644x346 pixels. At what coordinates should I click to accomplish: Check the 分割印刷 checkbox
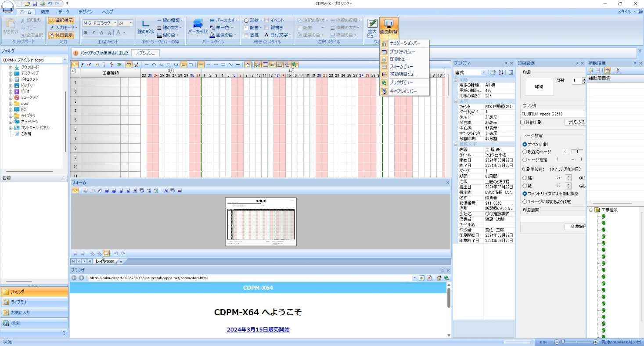pyautogui.click(x=522, y=122)
